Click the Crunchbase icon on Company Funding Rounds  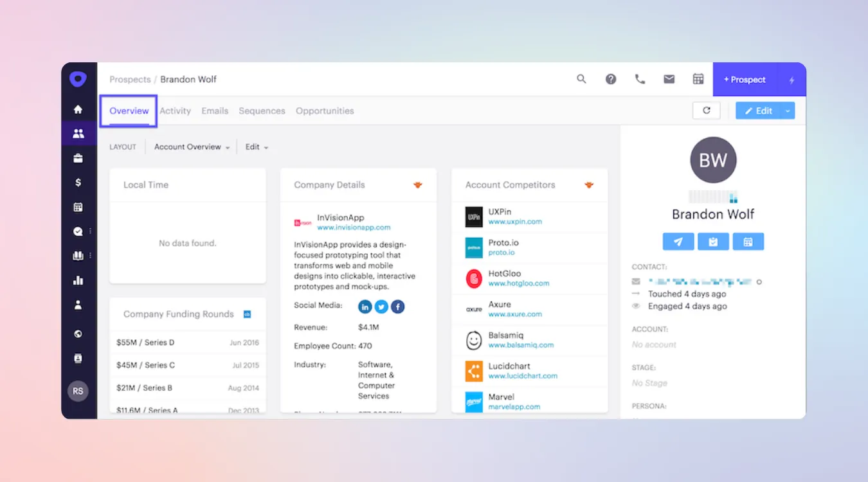[x=247, y=314]
